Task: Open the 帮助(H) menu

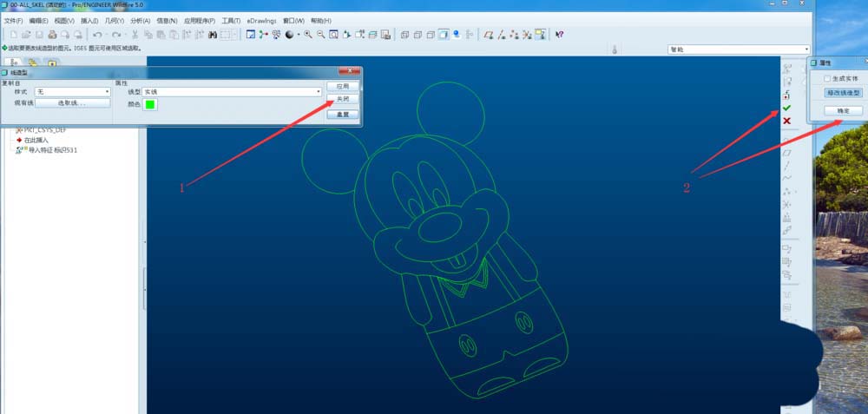Action: pyautogui.click(x=320, y=21)
